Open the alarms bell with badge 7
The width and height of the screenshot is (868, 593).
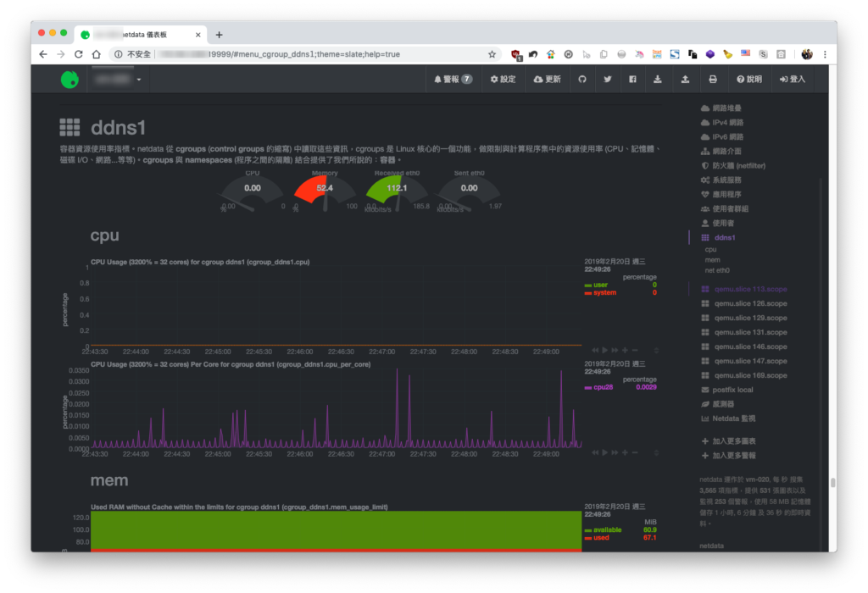(453, 79)
